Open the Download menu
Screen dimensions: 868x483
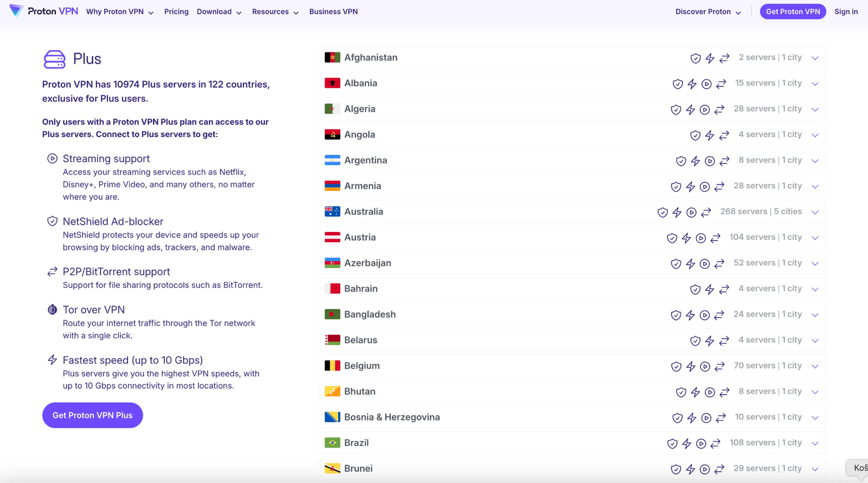coord(219,11)
